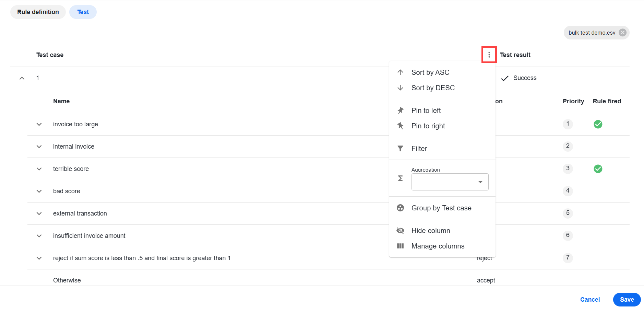Screen dimensions: 644x313
Task: Expand the bad score rule
Action: tap(39, 191)
